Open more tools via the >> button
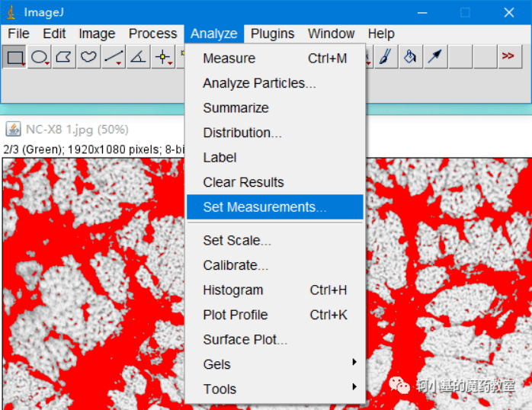Screen dimensions: 532x410 [508, 57]
